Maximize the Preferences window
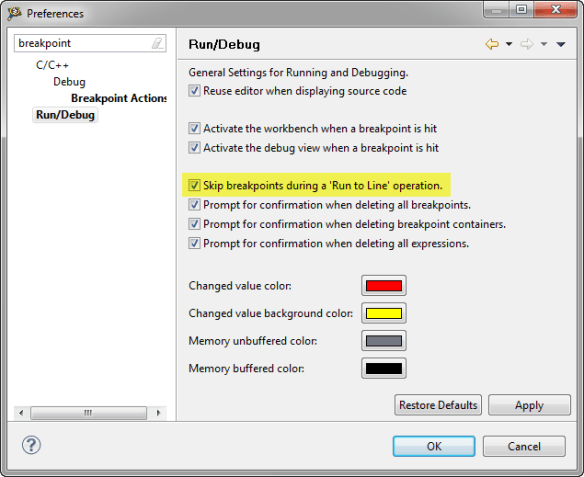The width and height of the screenshot is (584, 477). 522,9
